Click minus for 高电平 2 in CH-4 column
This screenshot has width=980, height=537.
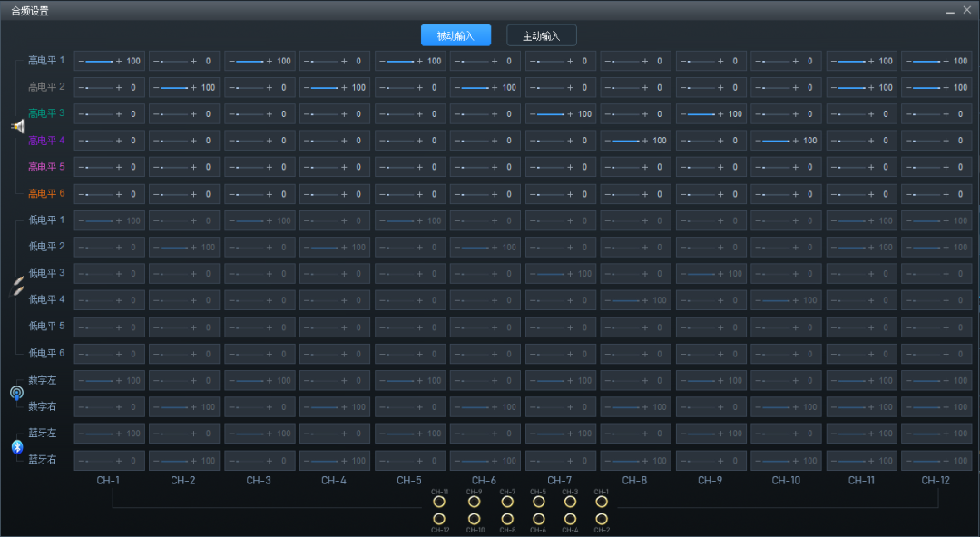pos(307,87)
